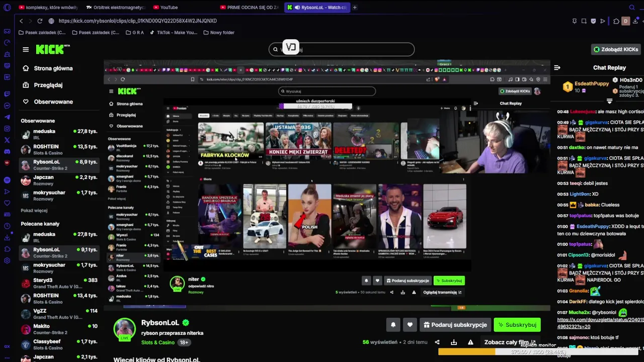Reload the page with the refresh icon
The height and width of the screenshot is (362, 644).
pyautogui.click(x=39, y=21)
